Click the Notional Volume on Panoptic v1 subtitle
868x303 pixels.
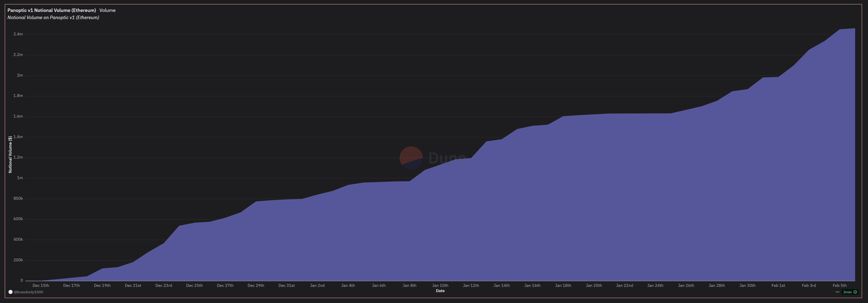[53, 18]
